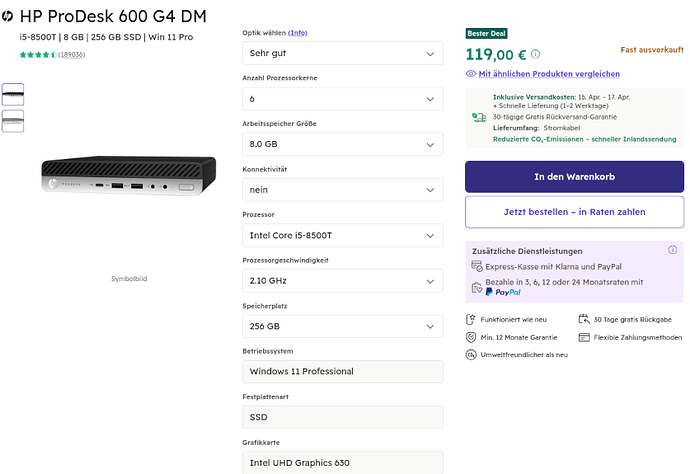The image size is (690, 474).
Task: Click the Express-Kasse icon
Action: (477, 266)
